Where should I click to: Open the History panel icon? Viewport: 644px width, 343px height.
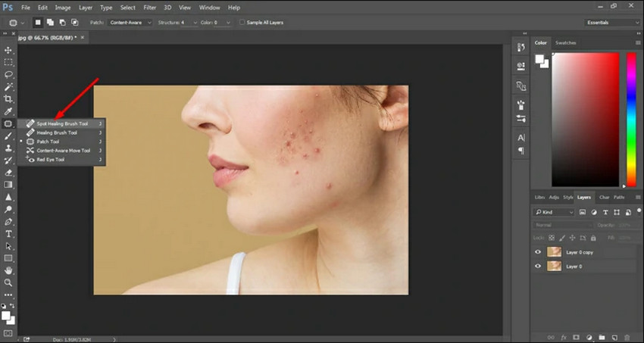pos(521,47)
